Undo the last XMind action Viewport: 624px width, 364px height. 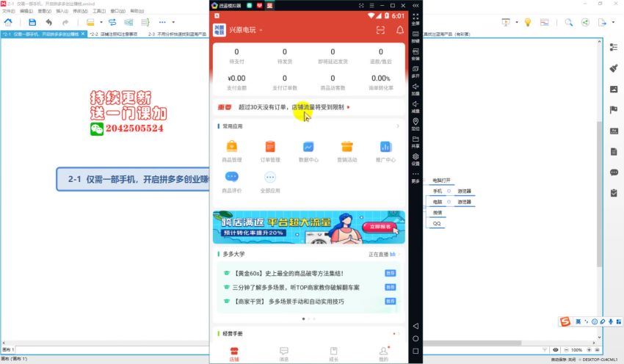click(x=49, y=22)
